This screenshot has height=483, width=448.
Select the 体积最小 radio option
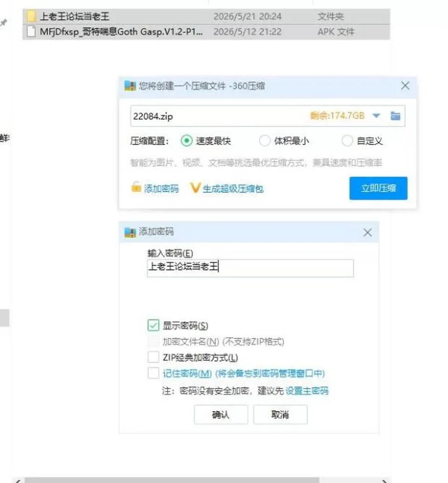tap(265, 141)
